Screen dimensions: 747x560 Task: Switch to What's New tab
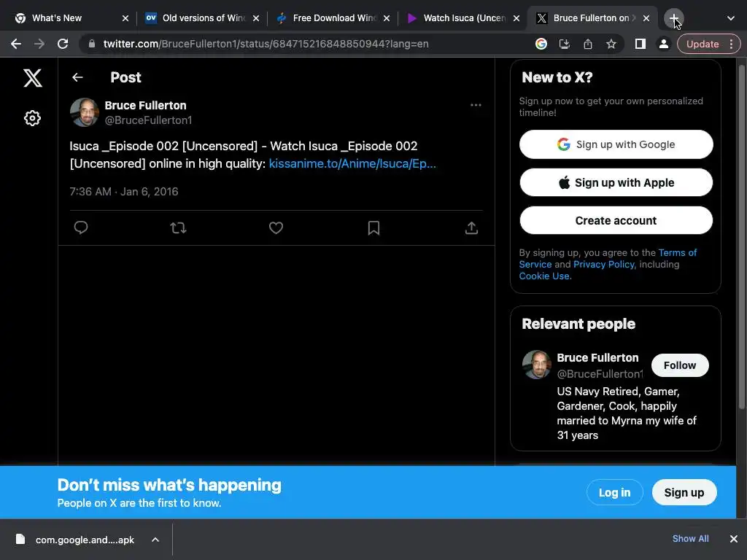tap(65, 18)
